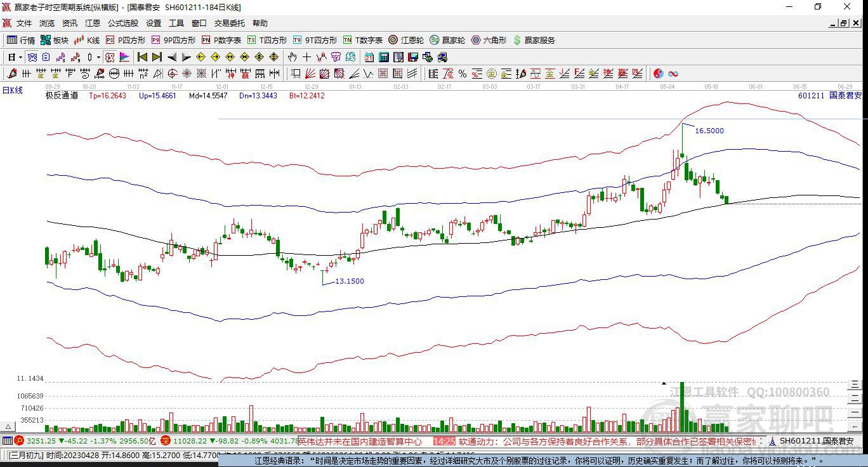Click the black left-pointing triangle icon
This screenshot has width=868, height=467.
(172, 57)
